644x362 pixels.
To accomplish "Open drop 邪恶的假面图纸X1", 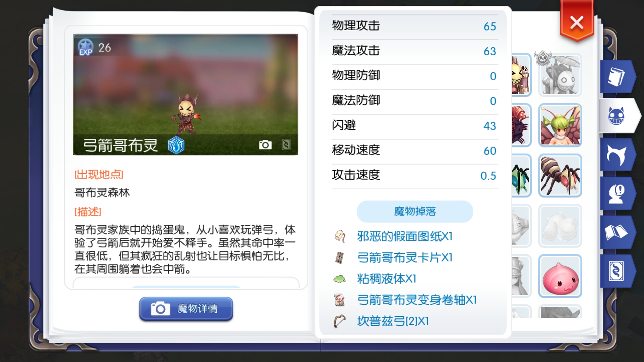I will [405, 237].
